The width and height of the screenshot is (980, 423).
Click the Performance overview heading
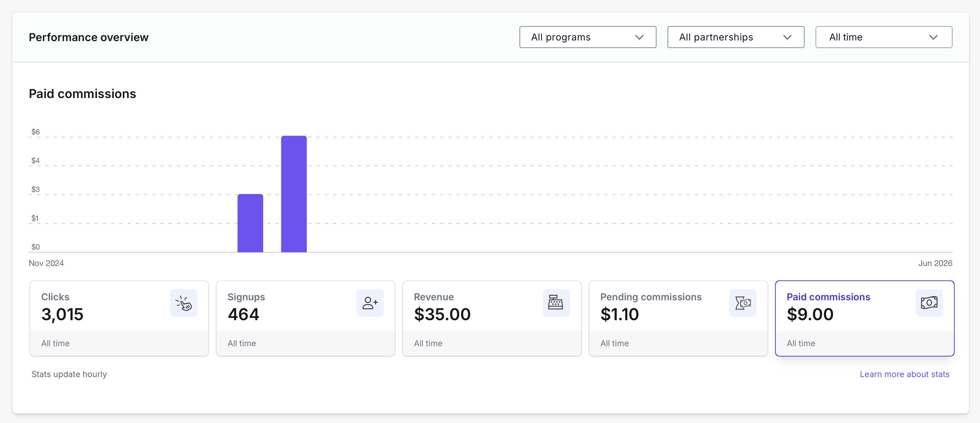(89, 37)
